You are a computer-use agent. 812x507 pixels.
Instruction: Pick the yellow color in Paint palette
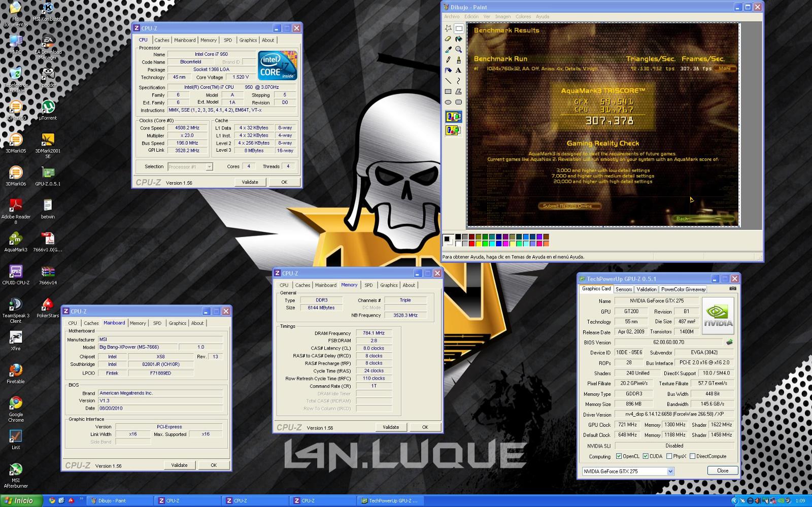479,243
